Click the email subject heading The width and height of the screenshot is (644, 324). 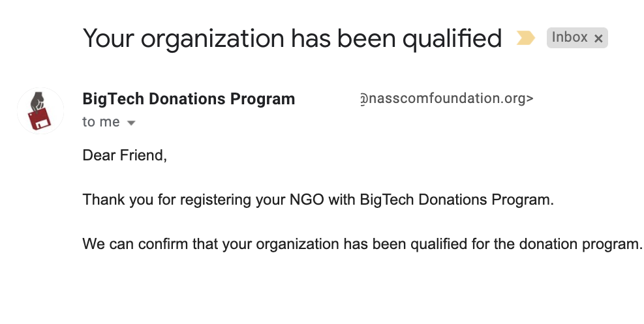pos(292,38)
